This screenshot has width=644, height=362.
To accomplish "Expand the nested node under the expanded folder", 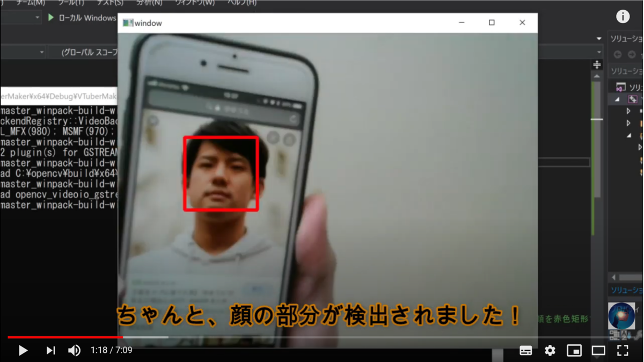I will pyautogui.click(x=640, y=147).
